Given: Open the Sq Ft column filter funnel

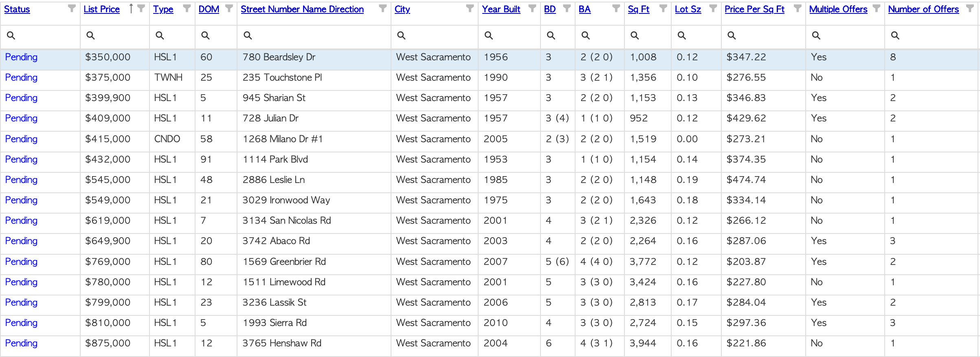Looking at the screenshot, I should click(663, 9).
